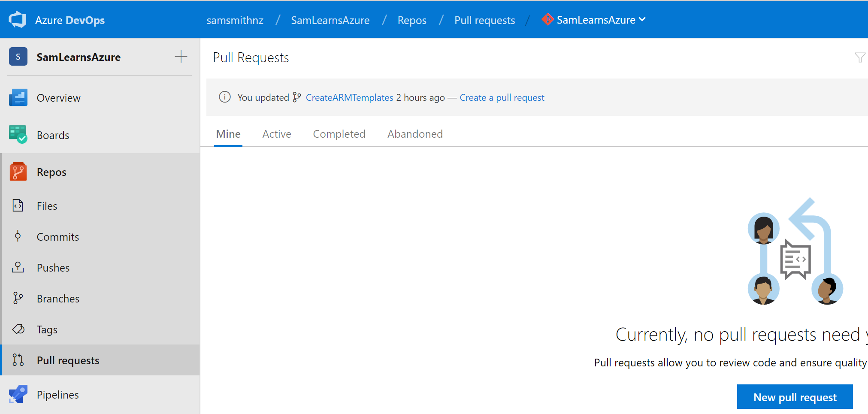This screenshot has height=414, width=868.
Task: Open the Pushes page
Action: pyautogui.click(x=53, y=268)
